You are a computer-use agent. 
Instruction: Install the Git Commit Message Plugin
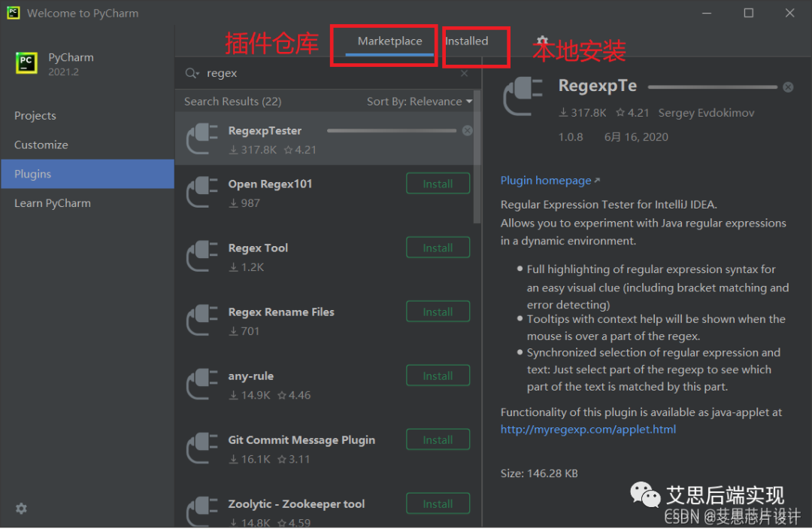tap(438, 440)
